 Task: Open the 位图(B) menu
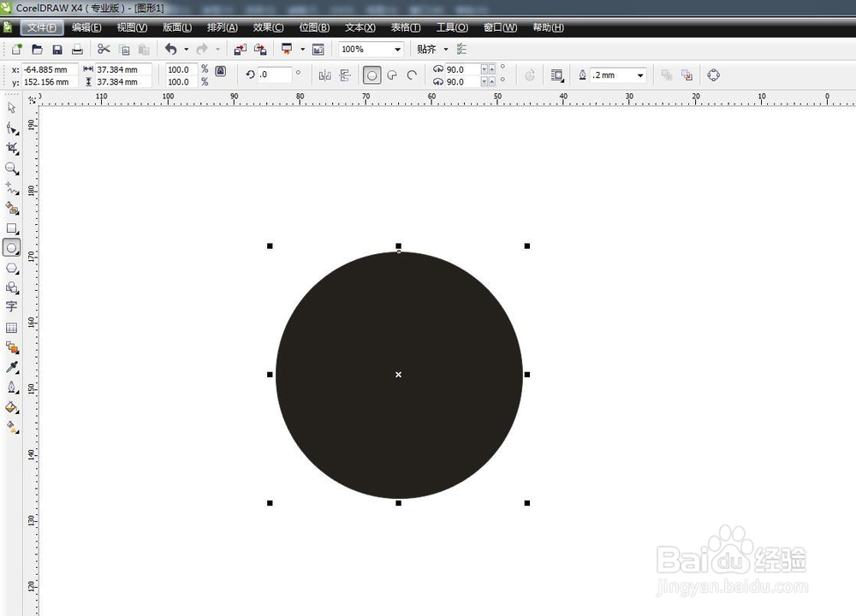[x=314, y=27]
